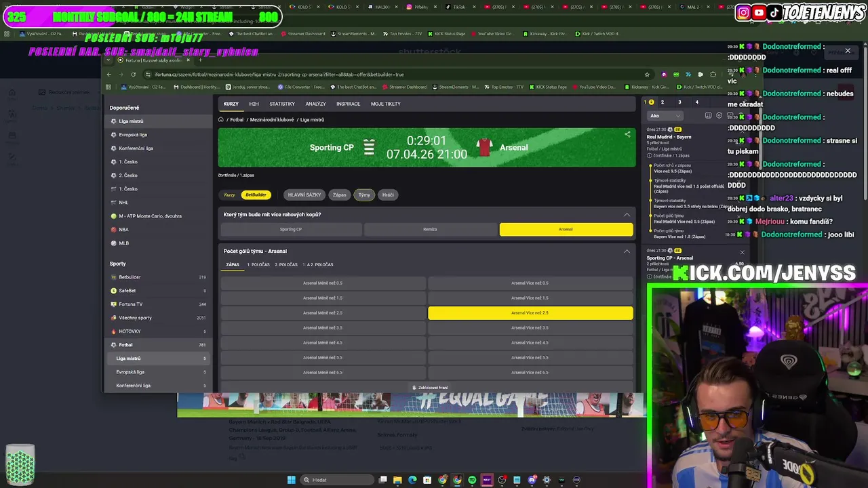Go to Fotbal breadcrumb link
868x488 pixels.
[237, 120]
